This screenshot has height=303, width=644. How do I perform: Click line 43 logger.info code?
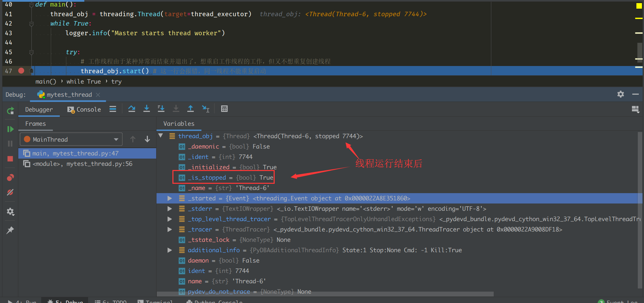pos(145,33)
